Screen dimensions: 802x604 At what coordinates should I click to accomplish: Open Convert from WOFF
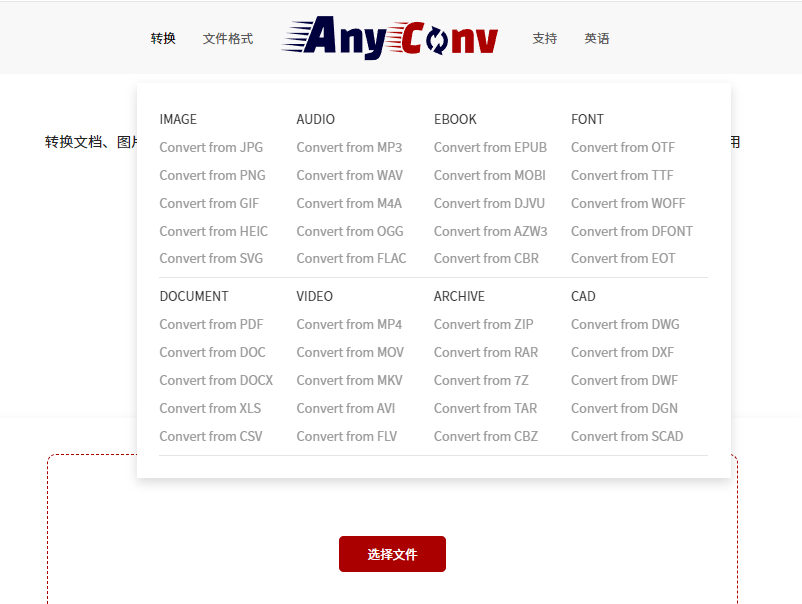click(628, 204)
